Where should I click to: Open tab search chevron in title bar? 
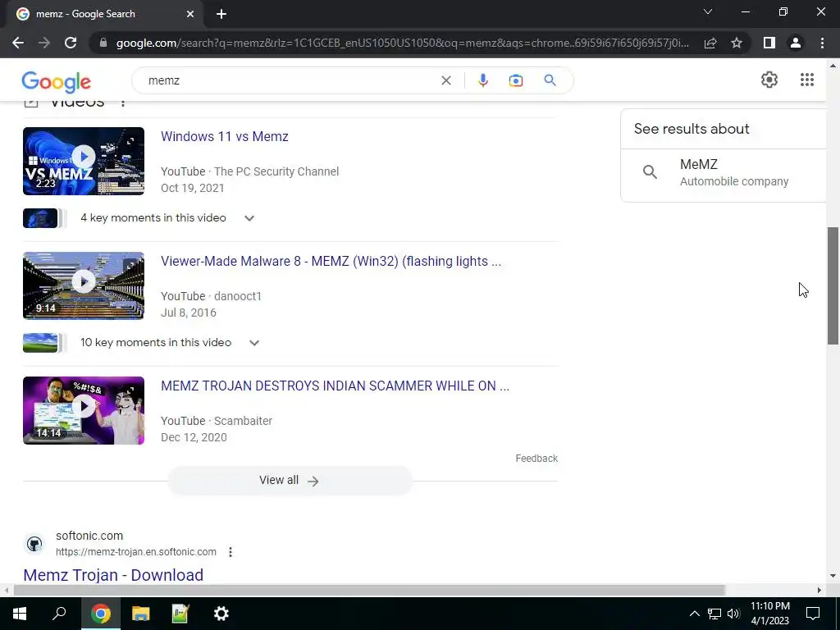coord(708,11)
